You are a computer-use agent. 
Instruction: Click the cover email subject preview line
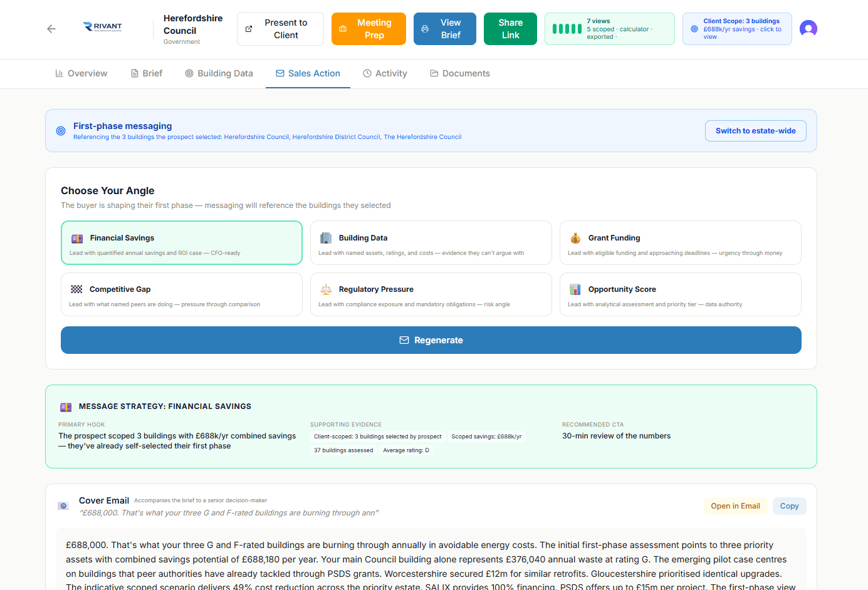pyautogui.click(x=229, y=513)
